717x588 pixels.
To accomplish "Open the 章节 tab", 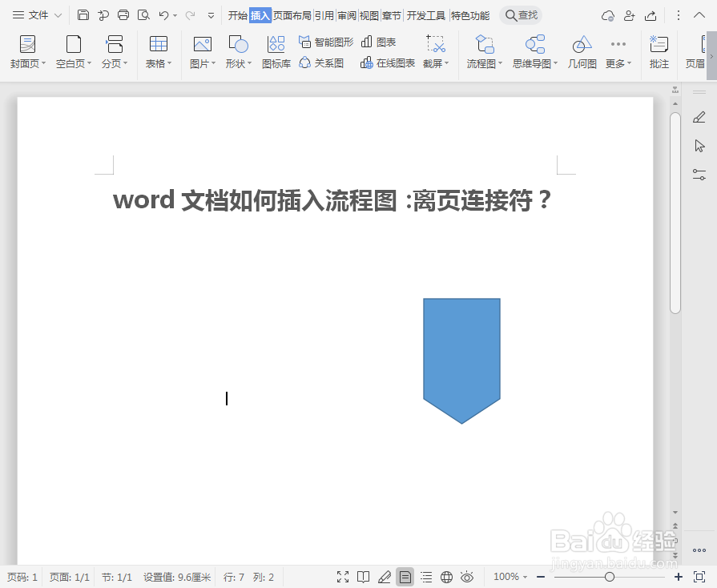I will click(392, 15).
